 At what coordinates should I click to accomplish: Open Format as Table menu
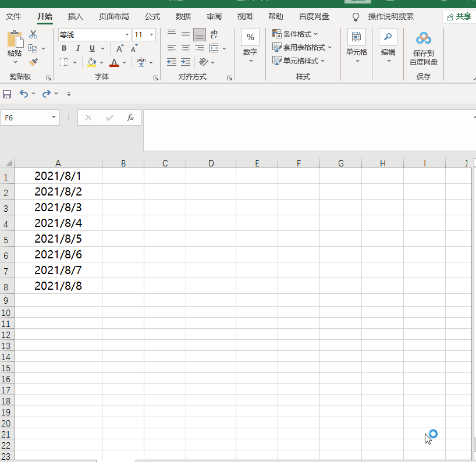pyautogui.click(x=302, y=47)
